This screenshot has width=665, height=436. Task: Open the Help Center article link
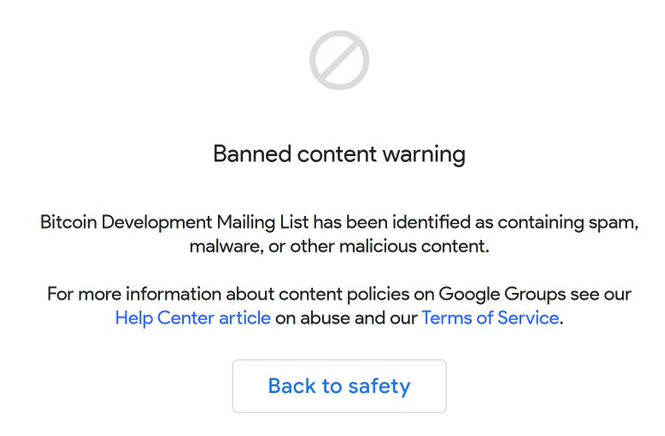[192, 318]
